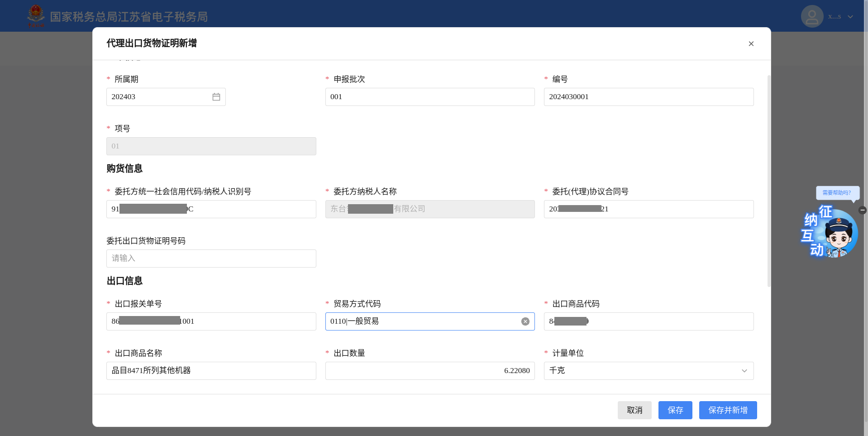
Task: Click into the 编号 input field
Action: tap(649, 97)
